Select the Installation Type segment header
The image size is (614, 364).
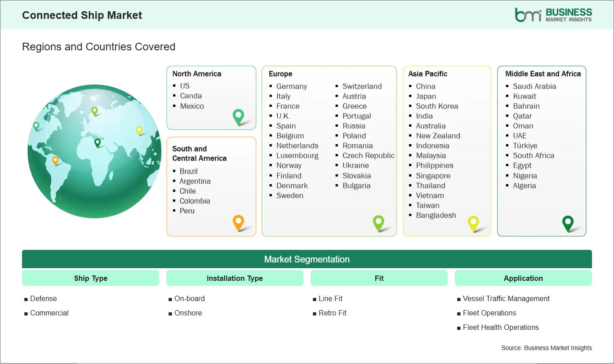point(235,278)
